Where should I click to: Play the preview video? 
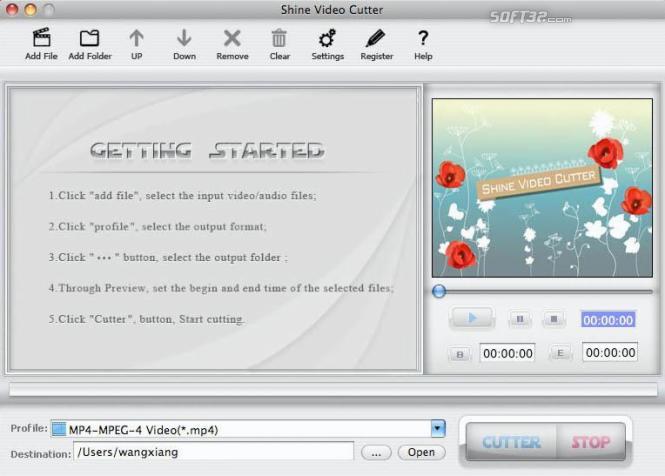pos(472,318)
